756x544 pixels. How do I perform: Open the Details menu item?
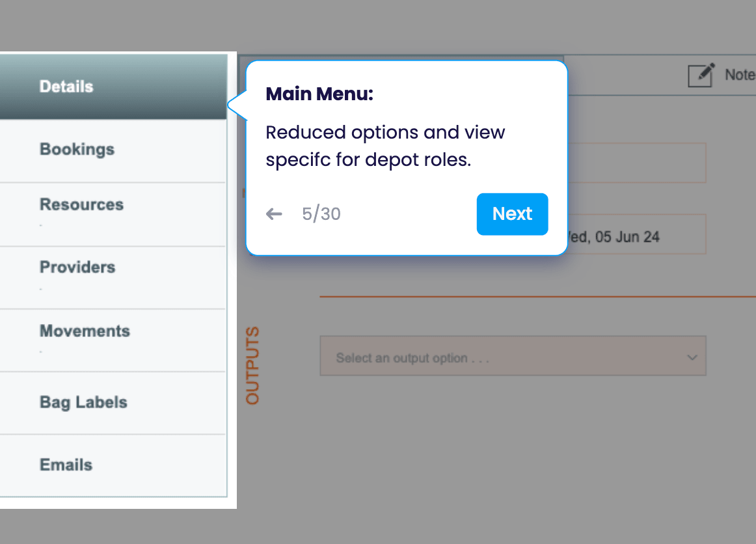point(66,87)
